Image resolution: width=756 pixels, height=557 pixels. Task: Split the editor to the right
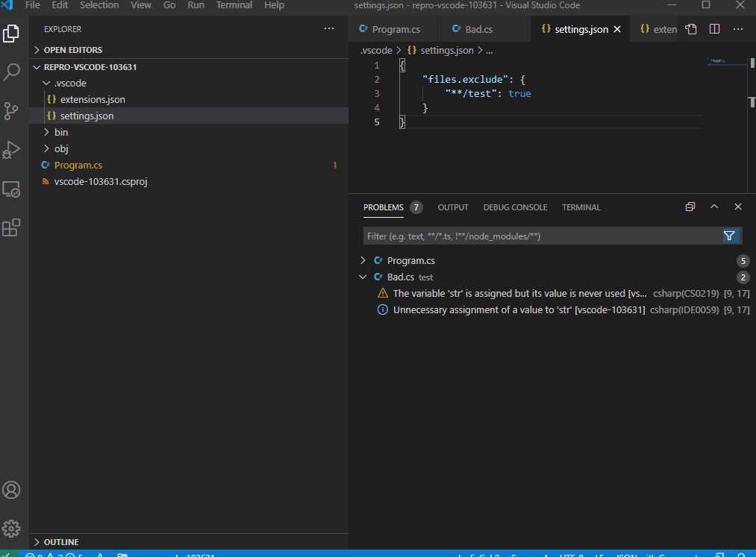tap(714, 28)
